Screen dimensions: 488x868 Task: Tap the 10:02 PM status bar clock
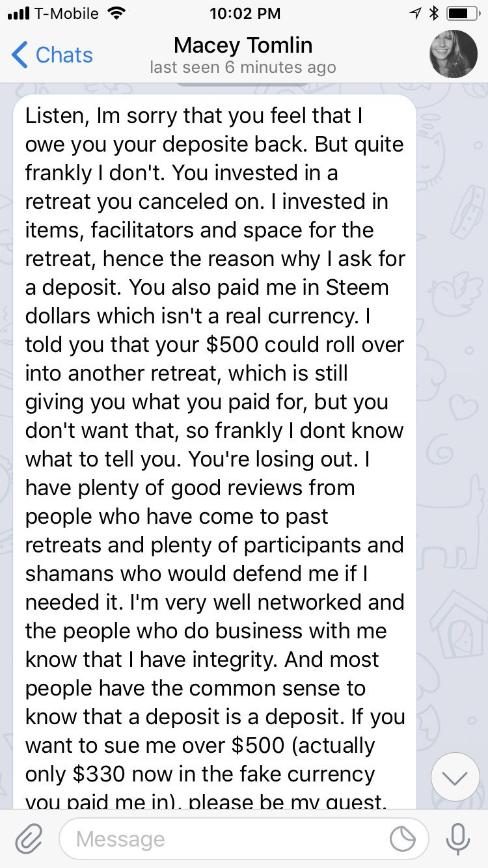tap(245, 13)
